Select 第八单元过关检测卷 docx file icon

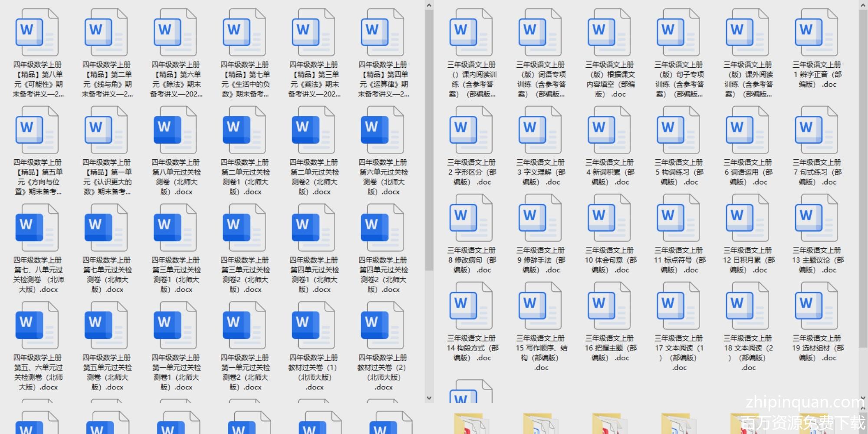(175, 131)
